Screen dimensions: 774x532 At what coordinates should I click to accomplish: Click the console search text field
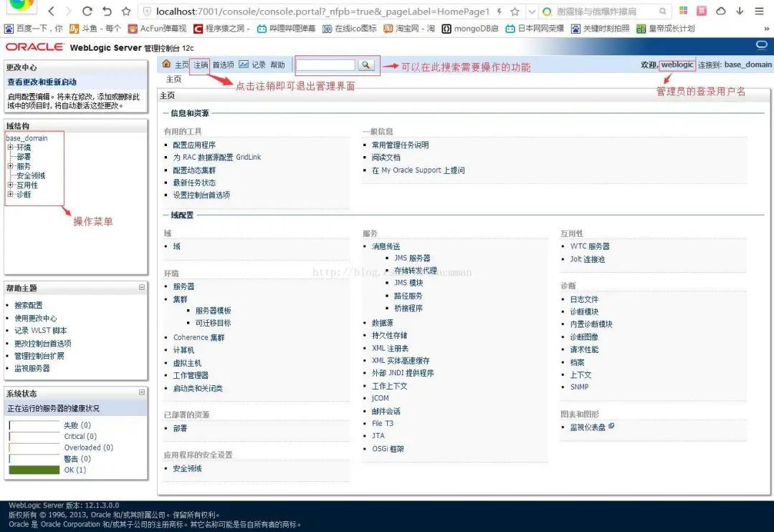[x=326, y=65]
